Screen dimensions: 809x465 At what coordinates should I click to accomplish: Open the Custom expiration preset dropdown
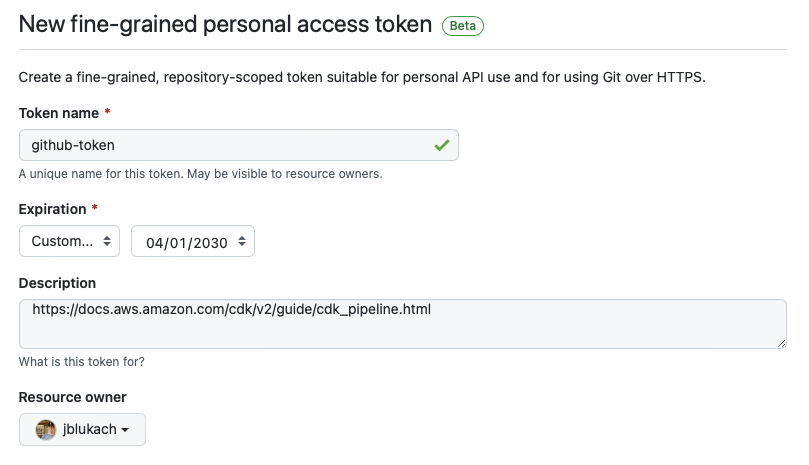point(69,242)
